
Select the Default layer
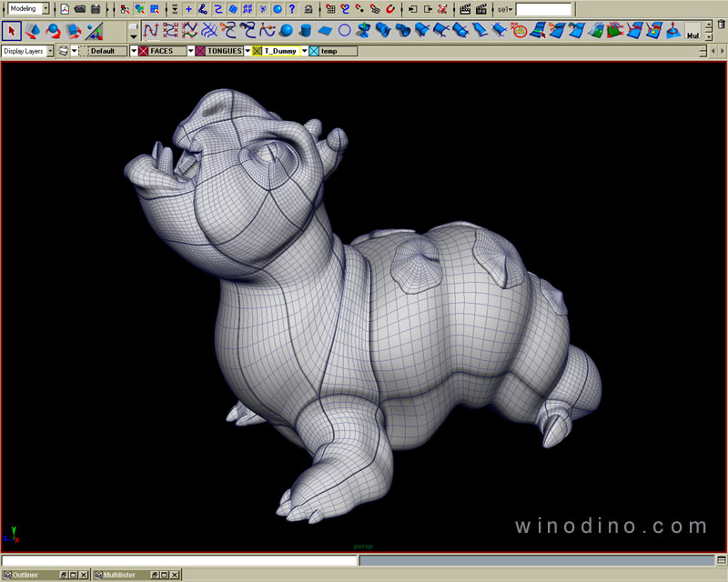pos(107,51)
